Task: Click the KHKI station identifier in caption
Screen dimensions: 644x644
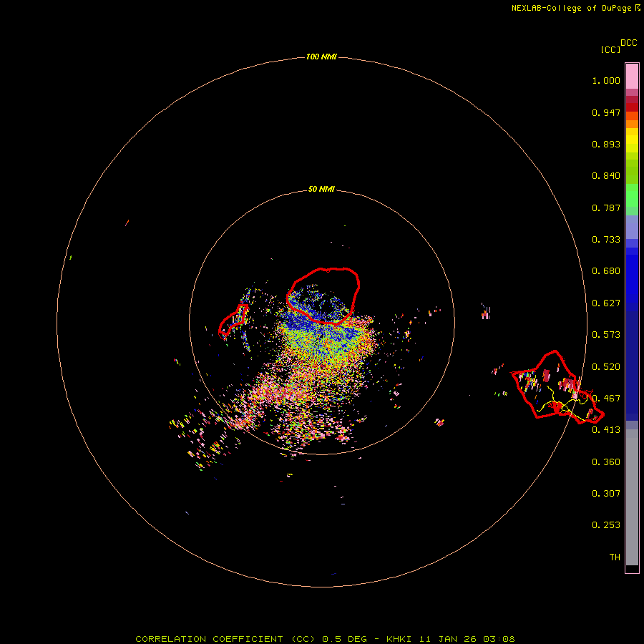Action: point(399,639)
